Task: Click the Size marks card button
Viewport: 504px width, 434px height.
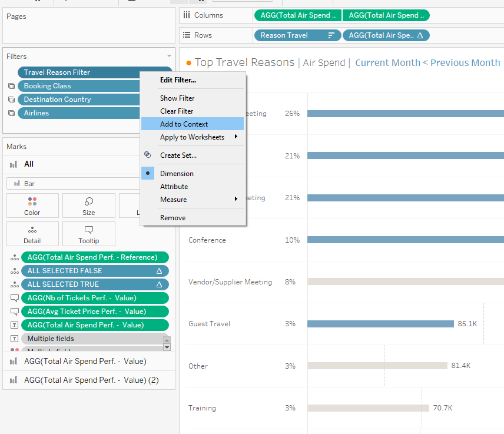Action: (88, 206)
